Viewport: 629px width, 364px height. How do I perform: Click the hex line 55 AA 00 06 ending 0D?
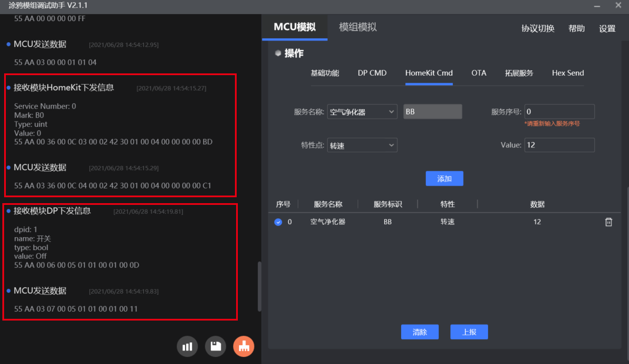(76, 265)
